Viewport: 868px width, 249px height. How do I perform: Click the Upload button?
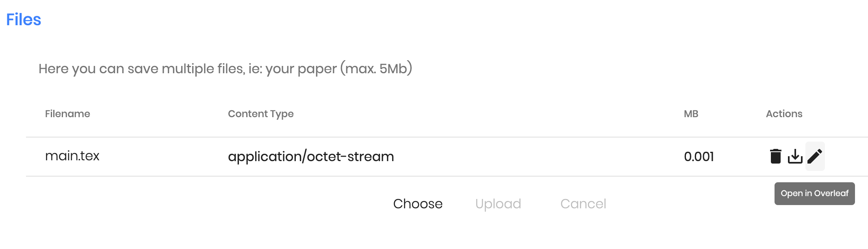click(x=498, y=203)
